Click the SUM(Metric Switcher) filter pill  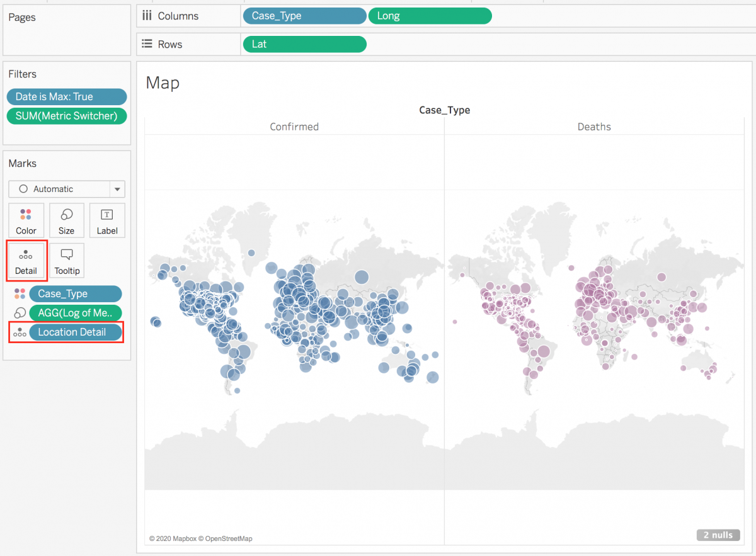[67, 116]
